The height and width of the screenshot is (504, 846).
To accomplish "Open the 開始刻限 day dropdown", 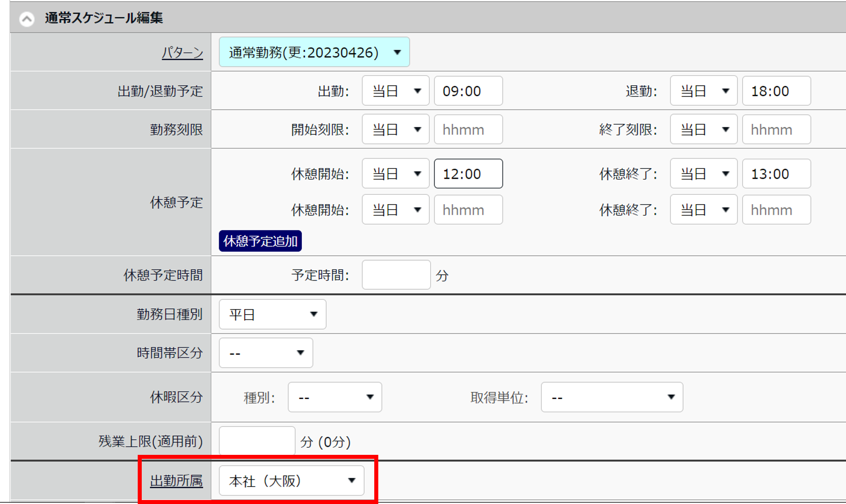I will (x=395, y=130).
